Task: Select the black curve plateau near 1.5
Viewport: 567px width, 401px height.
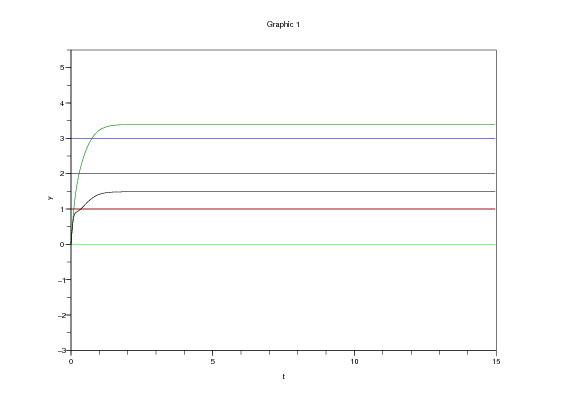Action: pos(307,191)
